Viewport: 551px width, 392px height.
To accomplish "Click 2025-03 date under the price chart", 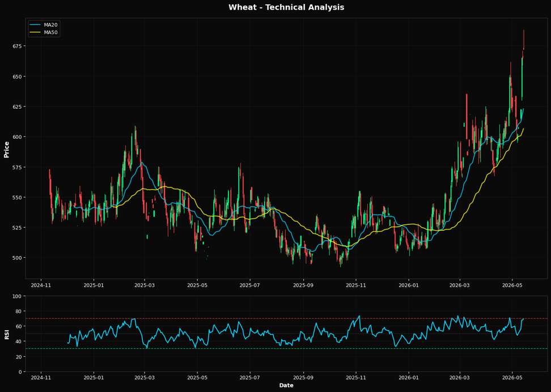I will tap(145, 285).
